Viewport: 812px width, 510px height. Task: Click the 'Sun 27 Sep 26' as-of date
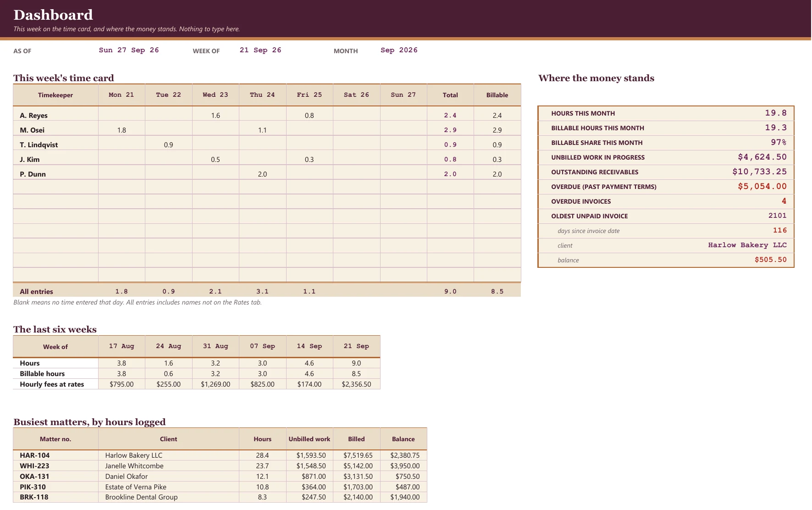[x=129, y=50]
